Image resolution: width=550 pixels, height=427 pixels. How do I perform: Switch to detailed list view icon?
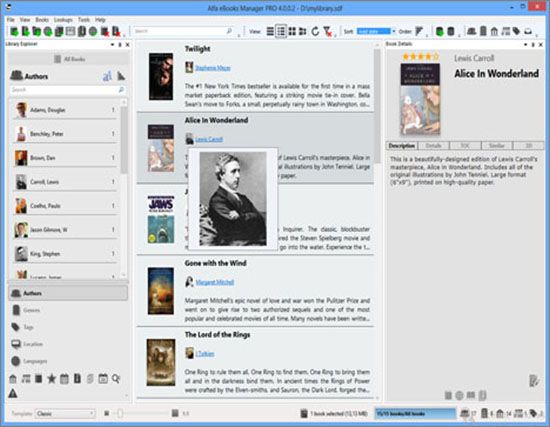pyautogui.click(x=281, y=32)
